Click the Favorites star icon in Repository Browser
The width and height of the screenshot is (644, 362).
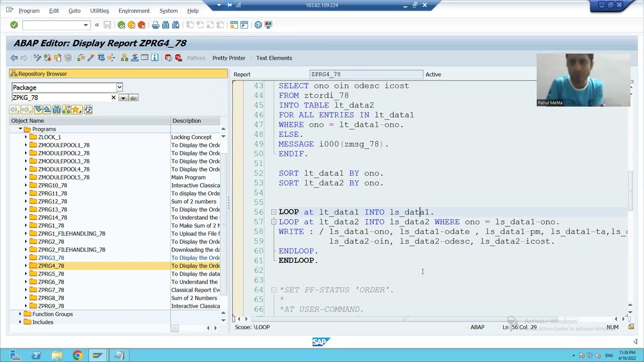point(76,110)
